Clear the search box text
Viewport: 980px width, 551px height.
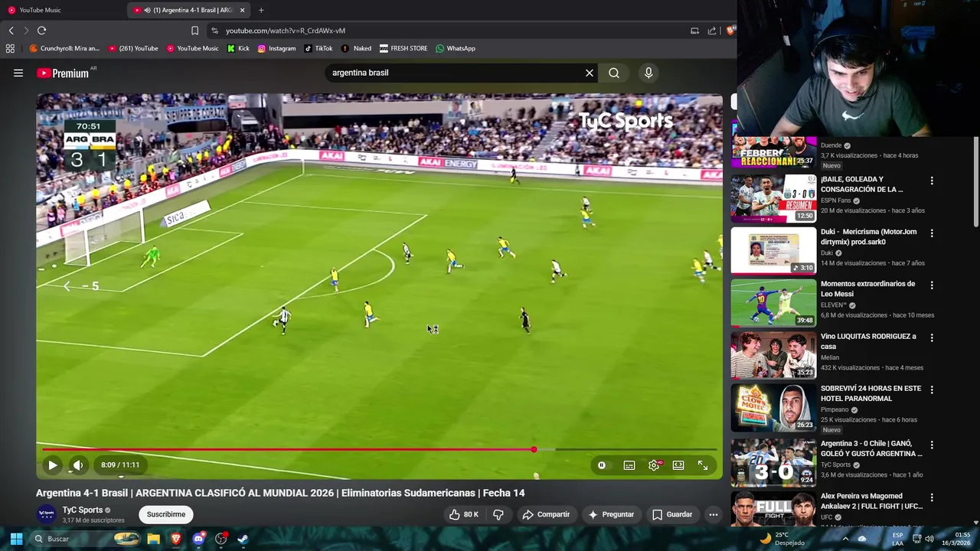click(x=590, y=73)
